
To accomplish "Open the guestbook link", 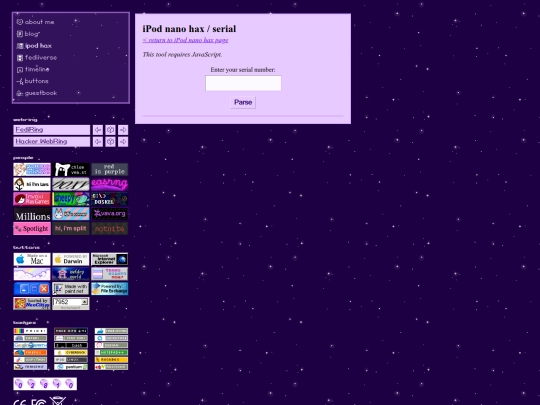I will 37,93.
